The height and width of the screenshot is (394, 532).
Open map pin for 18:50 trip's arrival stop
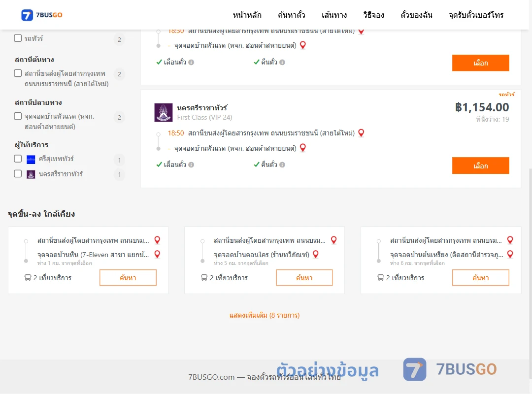[x=303, y=148]
